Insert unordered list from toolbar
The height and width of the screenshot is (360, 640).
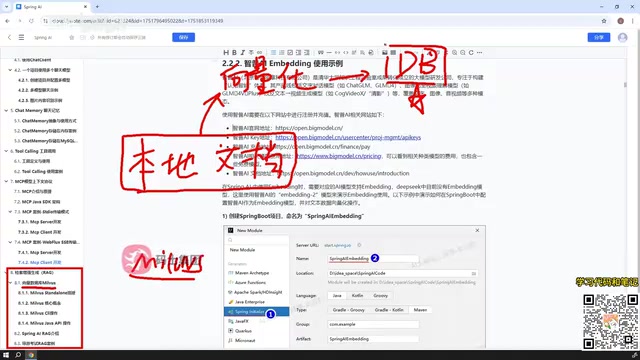[273, 53]
